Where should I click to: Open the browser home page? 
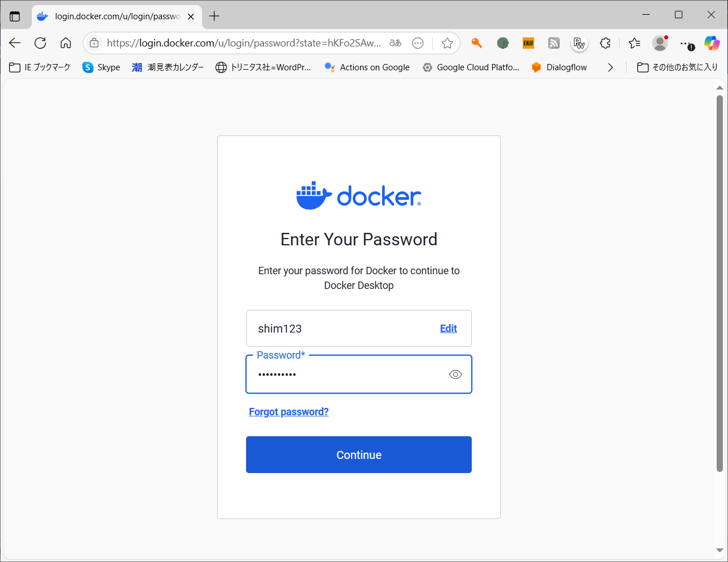(66, 43)
